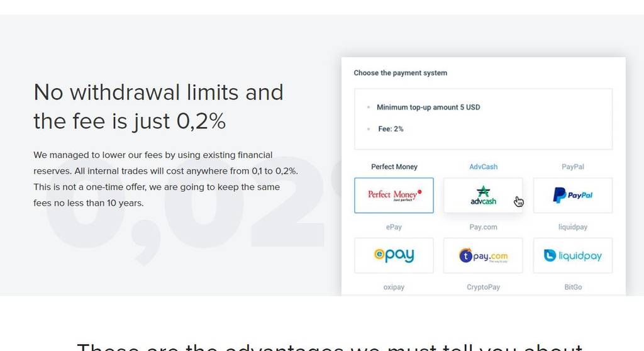644x351 pixels.
Task: Choose the Pay.com logo tile
Action: (483, 255)
